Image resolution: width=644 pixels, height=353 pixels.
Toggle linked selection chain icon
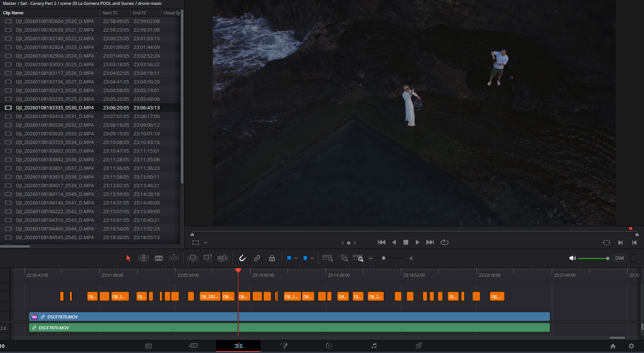pos(257,258)
